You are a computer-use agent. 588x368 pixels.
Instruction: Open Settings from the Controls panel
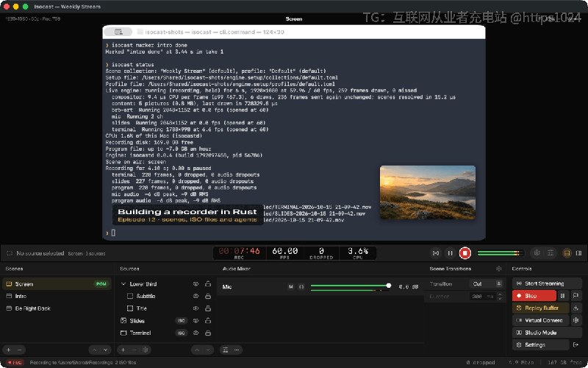point(541,344)
